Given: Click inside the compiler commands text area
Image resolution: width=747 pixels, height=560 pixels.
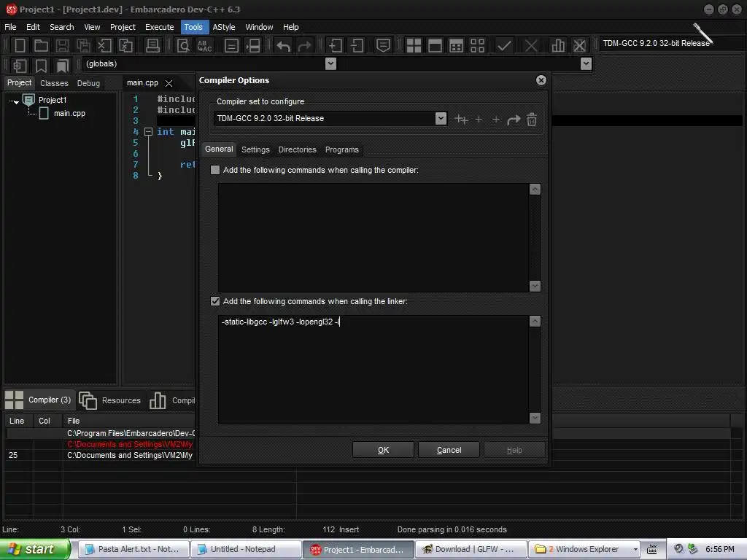Looking at the screenshot, I should click(x=373, y=238).
